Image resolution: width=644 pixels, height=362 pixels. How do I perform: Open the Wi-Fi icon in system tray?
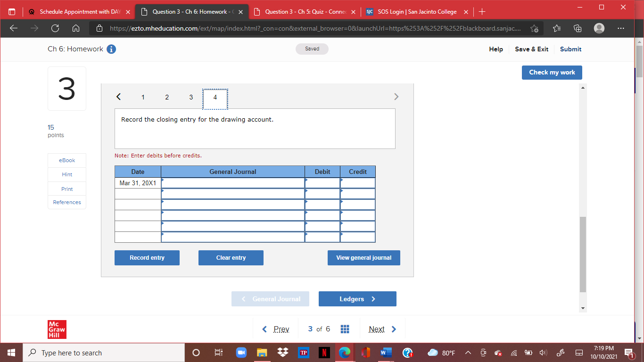(x=513, y=353)
